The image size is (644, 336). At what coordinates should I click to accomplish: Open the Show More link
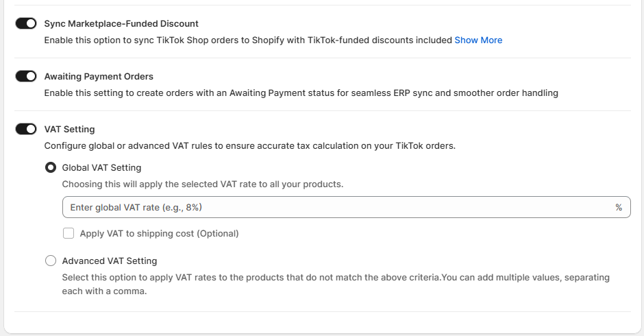click(x=478, y=40)
